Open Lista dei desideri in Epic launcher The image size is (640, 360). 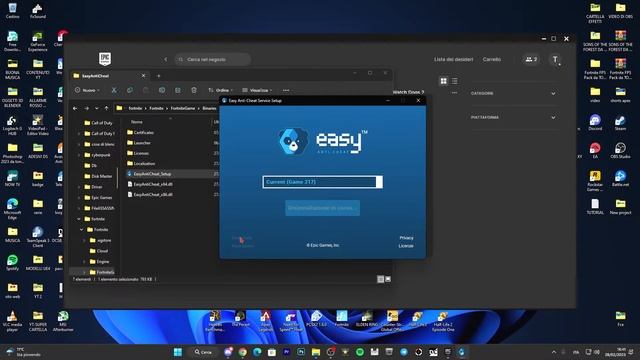[453, 60]
